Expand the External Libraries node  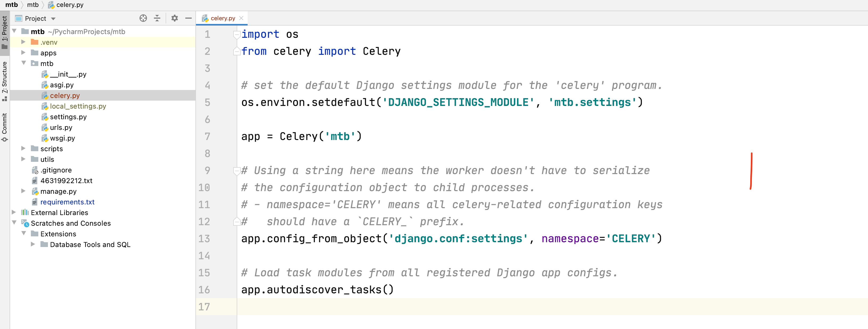14,212
